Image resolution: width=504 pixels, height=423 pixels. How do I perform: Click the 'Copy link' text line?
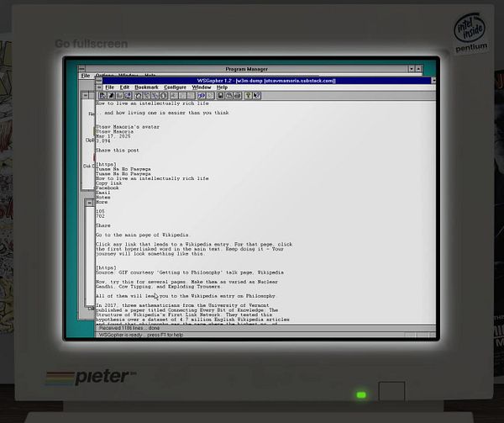click(108, 183)
